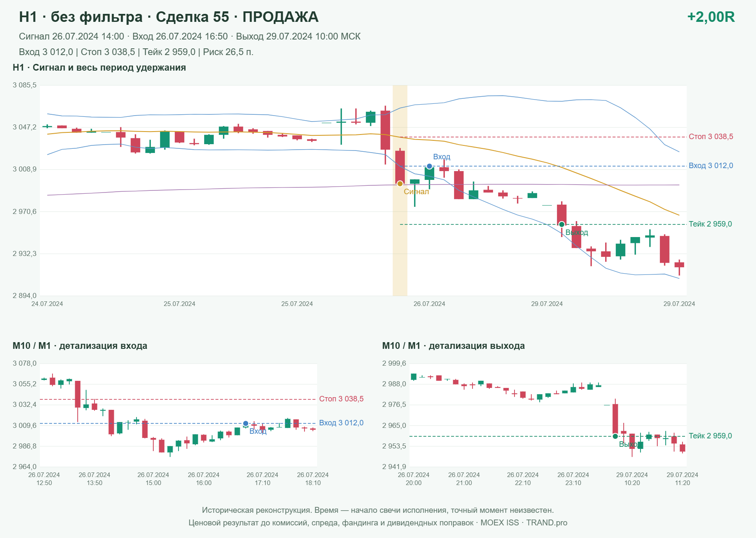Click the green Выход dot on H1 chart

[562, 224]
